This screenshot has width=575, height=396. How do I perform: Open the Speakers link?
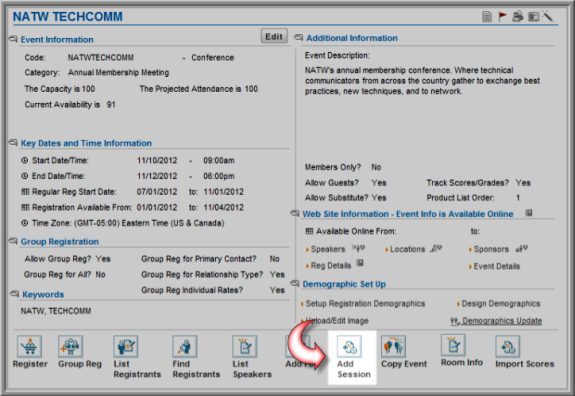click(328, 249)
